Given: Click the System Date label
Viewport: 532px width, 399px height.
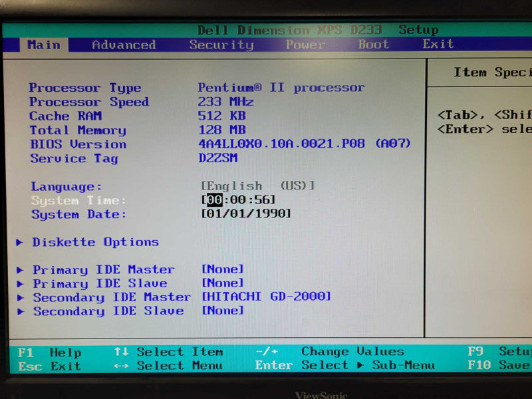Looking at the screenshot, I should pyautogui.click(x=78, y=214).
